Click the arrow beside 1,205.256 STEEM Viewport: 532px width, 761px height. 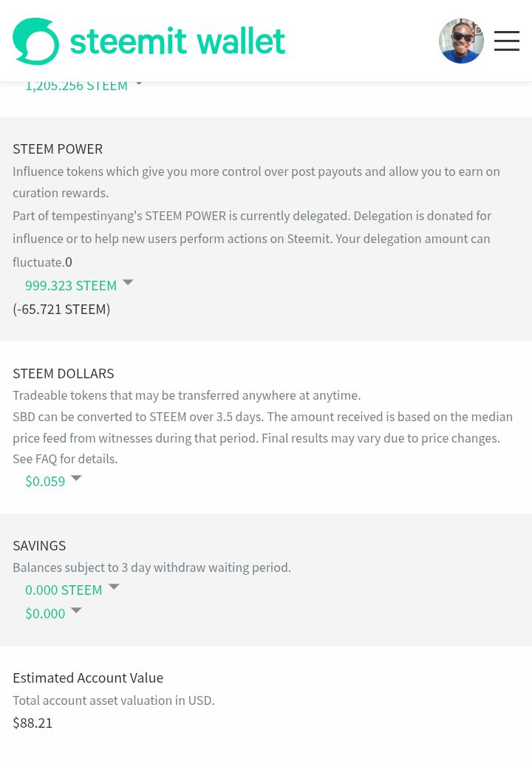(x=139, y=83)
